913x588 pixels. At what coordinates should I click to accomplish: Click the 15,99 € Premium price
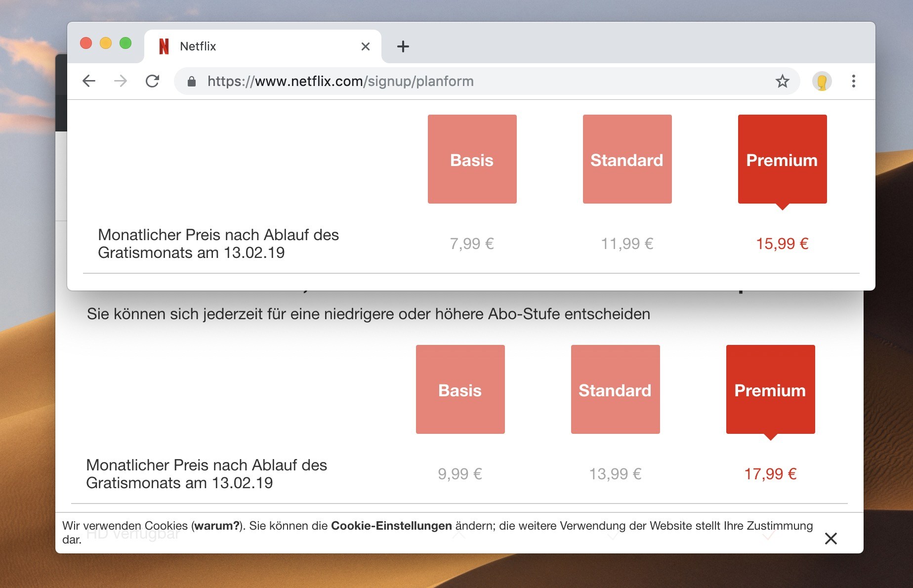(x=782, y=244)
